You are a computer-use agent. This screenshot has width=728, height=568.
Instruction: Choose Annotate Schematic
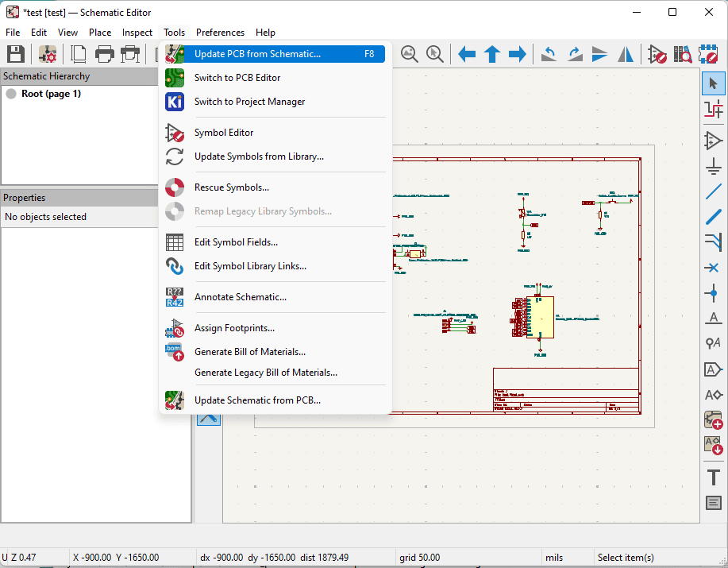275,297
